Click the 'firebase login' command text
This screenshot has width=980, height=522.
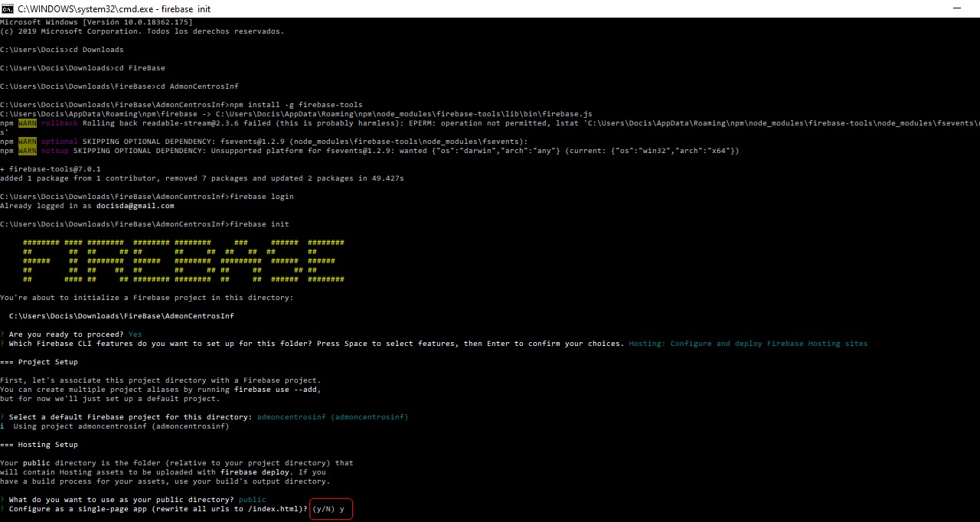coord(261,197)
